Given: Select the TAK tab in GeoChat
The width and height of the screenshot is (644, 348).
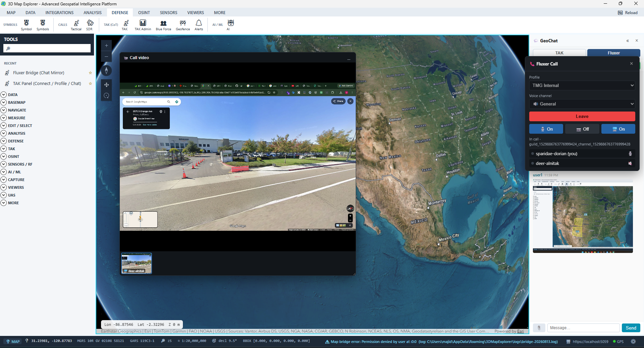Looking at the screenshot, I should 559,53.
